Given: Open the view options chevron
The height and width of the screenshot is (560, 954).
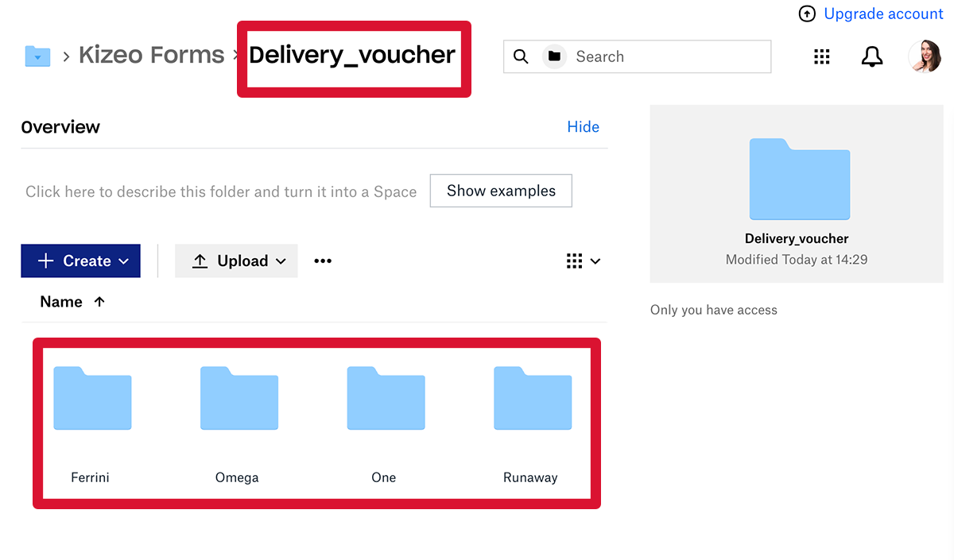Looking at the screenshot, I should (x=596, y=261).
